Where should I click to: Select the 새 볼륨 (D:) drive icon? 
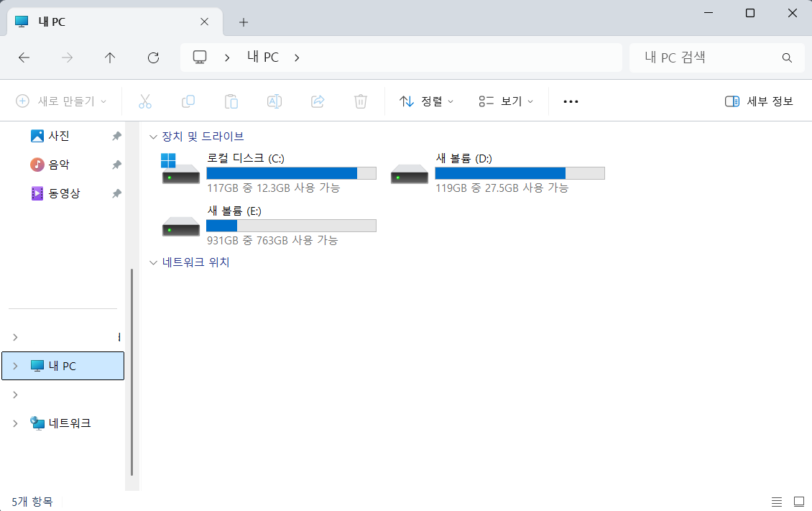tap(410, 174)
